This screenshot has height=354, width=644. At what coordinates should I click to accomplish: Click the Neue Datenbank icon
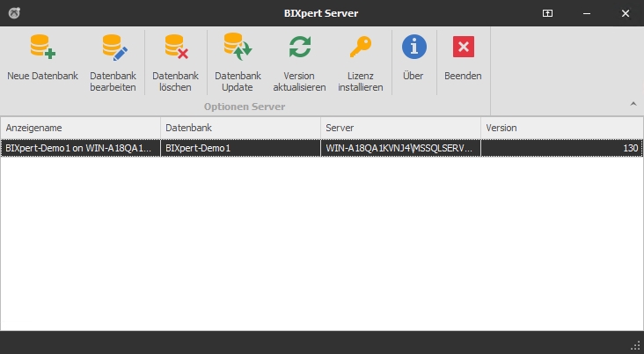tap(42, 47)
